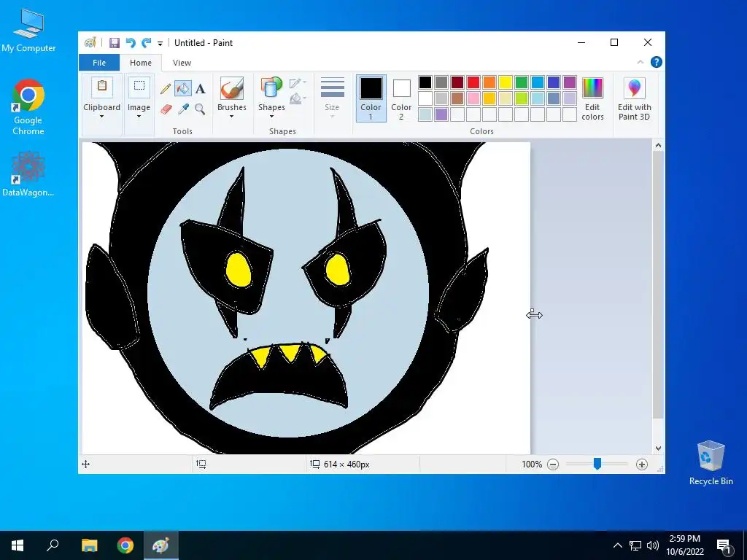Viewport: 747px width, 560px height.
Task: Expand the Brushes dropdown arrow
Action: (x=231, y=117)
